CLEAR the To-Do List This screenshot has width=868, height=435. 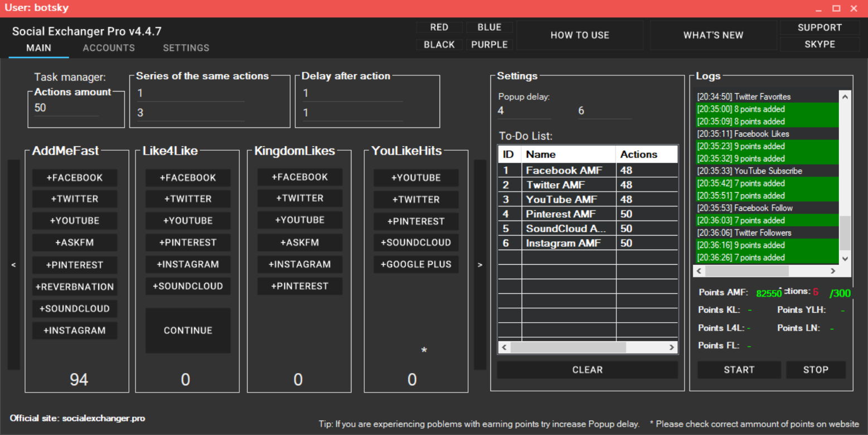587,370
